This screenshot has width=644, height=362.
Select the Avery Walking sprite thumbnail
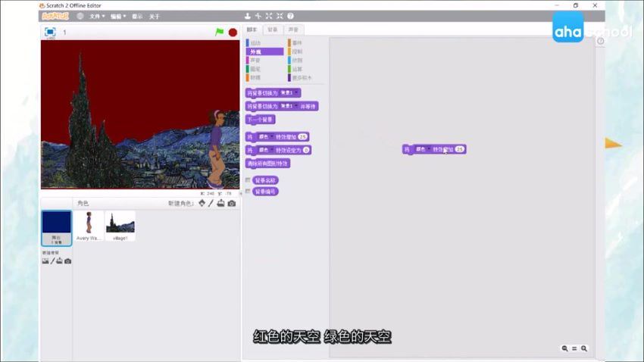click(89, 226)
